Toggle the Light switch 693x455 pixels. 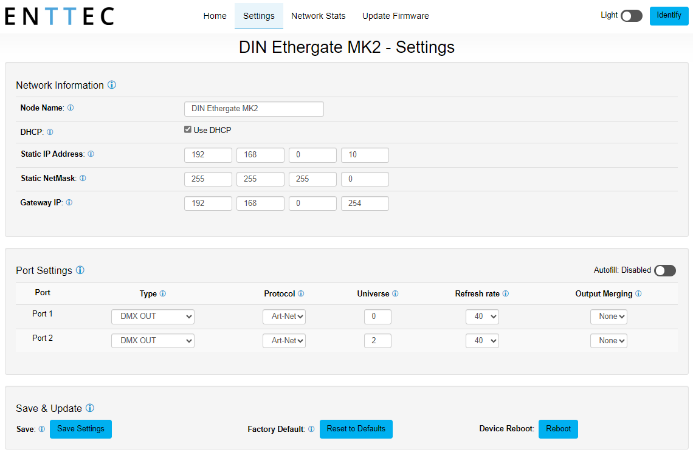pos(631,16)
